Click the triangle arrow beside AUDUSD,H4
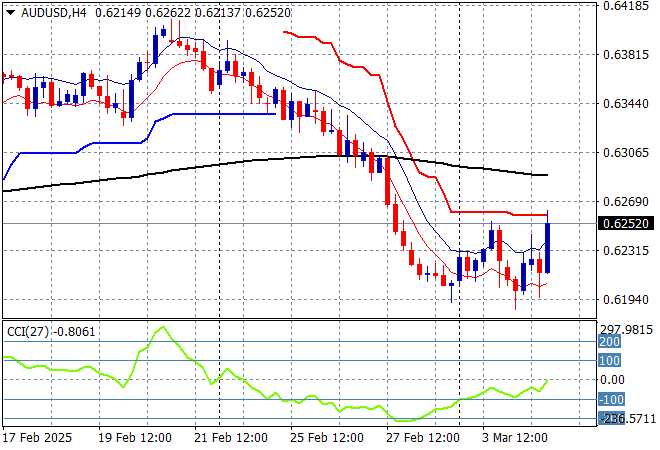 tap(9, 11)
